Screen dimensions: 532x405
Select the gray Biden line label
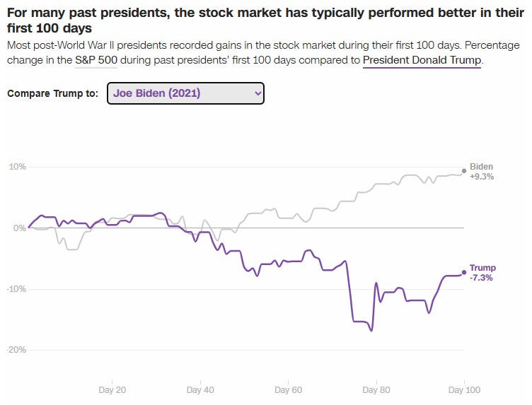coord(482,167)
